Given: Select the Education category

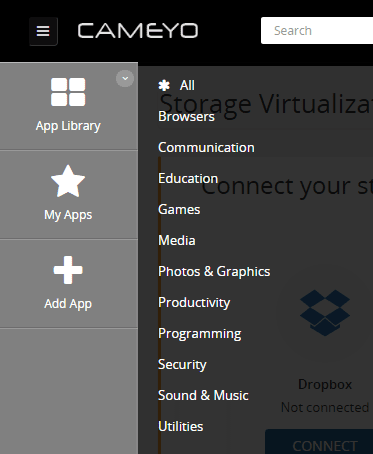Looking at the screenshot, I should pyautogui.click(x=188, y=178).
